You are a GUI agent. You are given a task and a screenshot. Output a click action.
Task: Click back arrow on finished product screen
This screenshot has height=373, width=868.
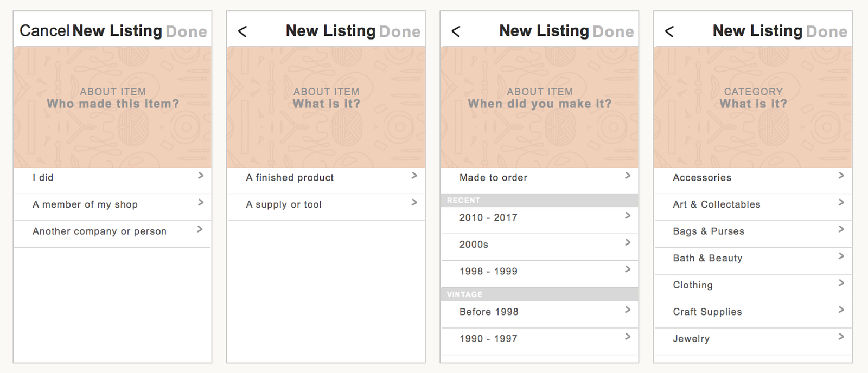click(242, 31)
